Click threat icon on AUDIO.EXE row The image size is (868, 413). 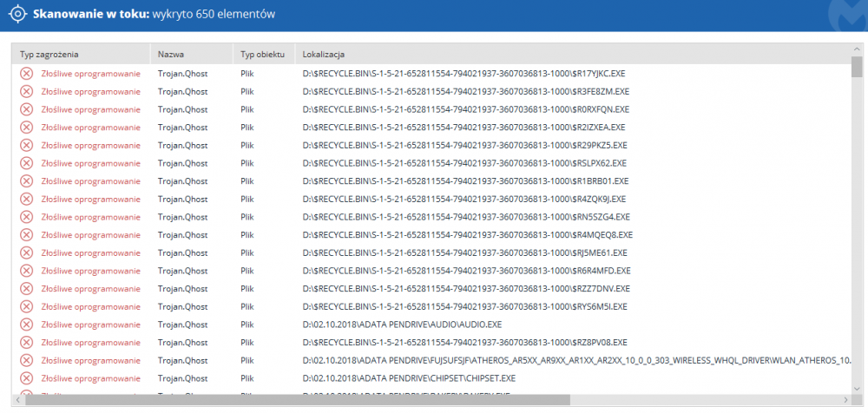[x=26, y=324]
